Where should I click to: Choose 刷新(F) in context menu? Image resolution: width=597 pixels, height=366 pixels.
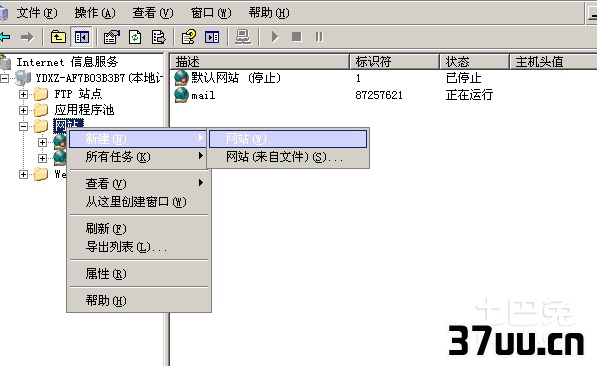click(138, 229)
